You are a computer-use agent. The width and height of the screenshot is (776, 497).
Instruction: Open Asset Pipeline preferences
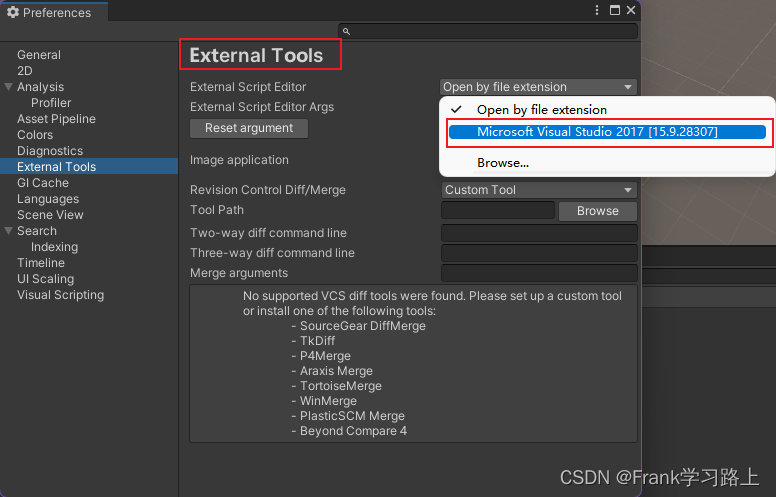pyautogui.click(x=56, y=119)
